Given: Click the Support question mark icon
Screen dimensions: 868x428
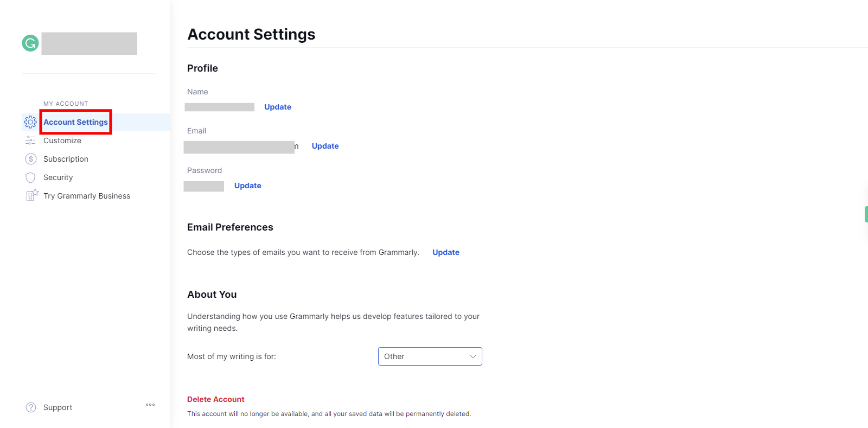Looking at the screenshot, I should (x=31, y=407).
